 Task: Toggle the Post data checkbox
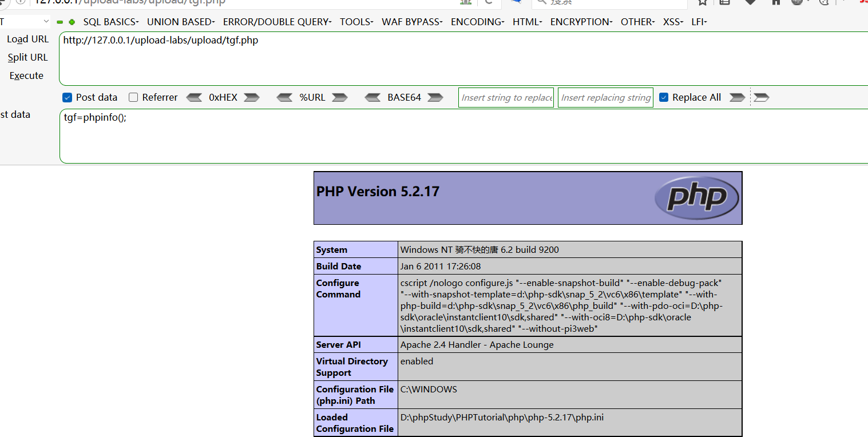click(67, 97)
